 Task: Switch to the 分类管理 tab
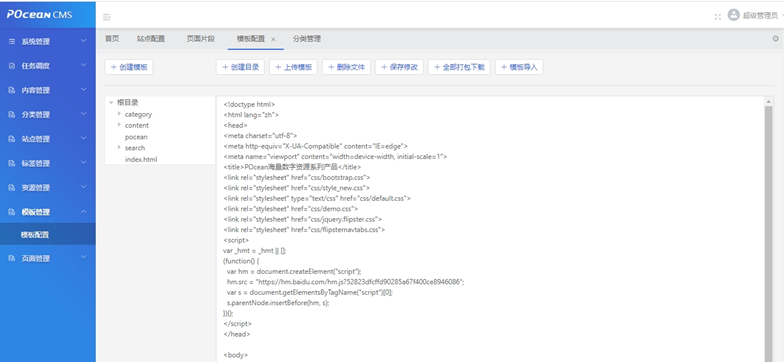click(x=306, y=38)
